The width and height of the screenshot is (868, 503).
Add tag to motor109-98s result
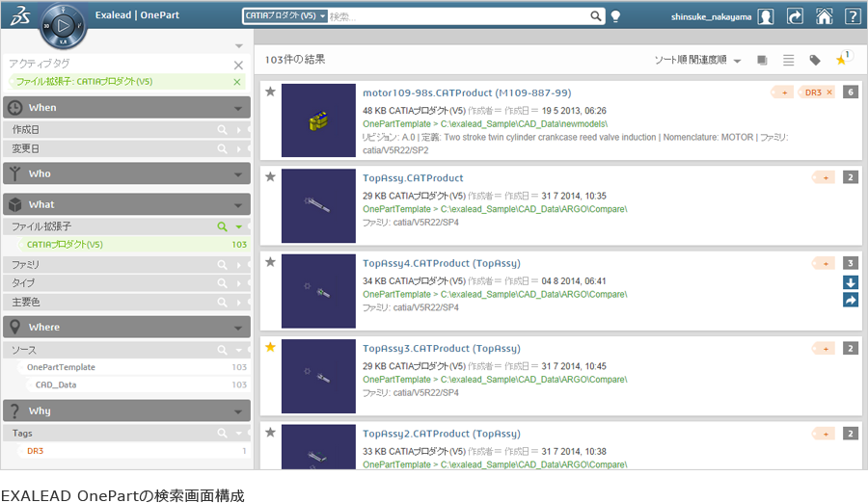pos(783,93)
